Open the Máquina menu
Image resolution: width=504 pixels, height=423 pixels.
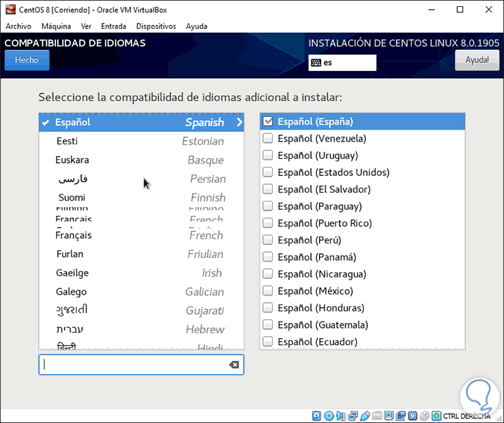[56, 26]
